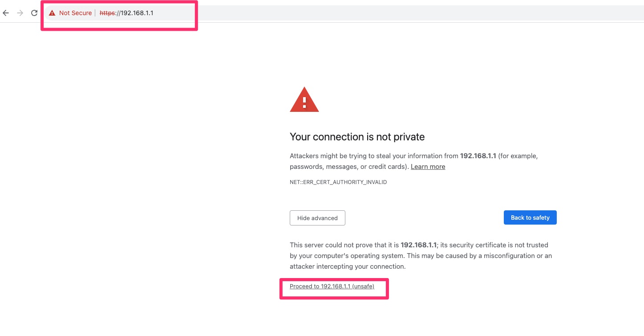
Task: Click the struck-through https in the URL
Action: coord(107,13)
